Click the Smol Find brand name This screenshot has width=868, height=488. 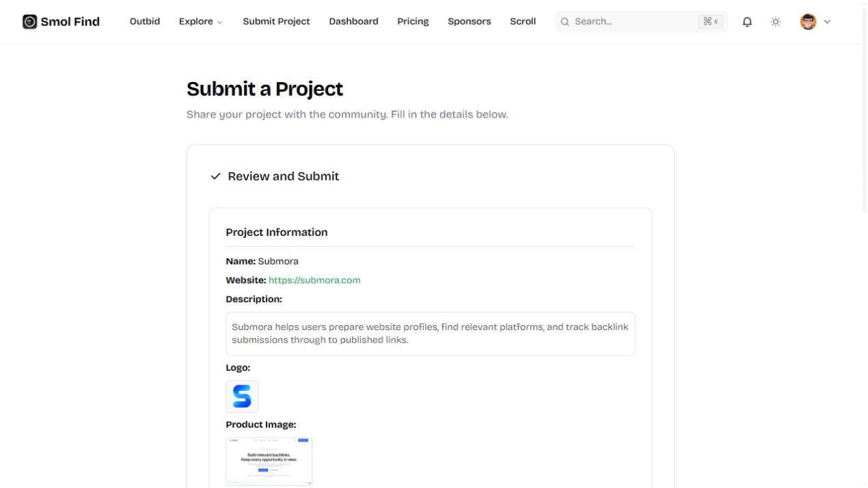pos(70,22)
